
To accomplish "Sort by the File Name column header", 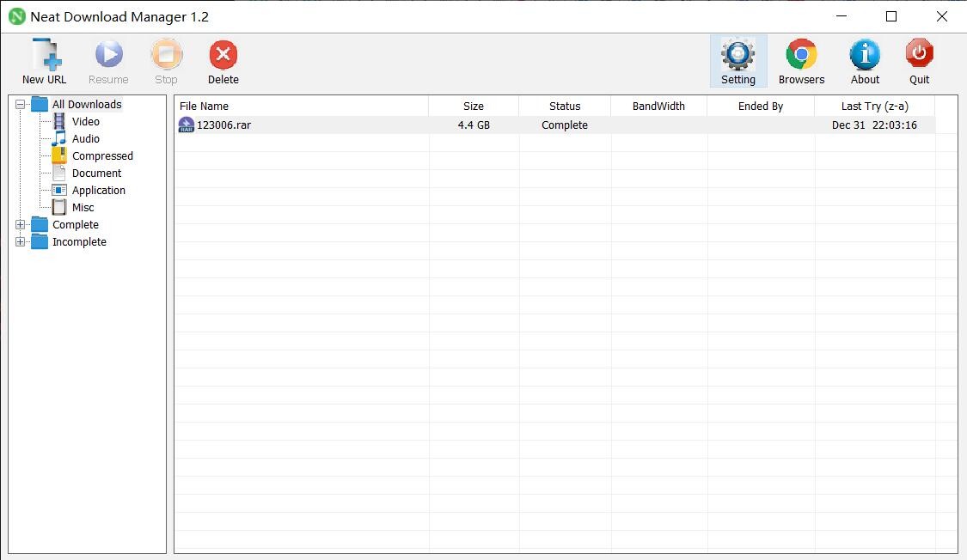I will click(x=301, y=107).
